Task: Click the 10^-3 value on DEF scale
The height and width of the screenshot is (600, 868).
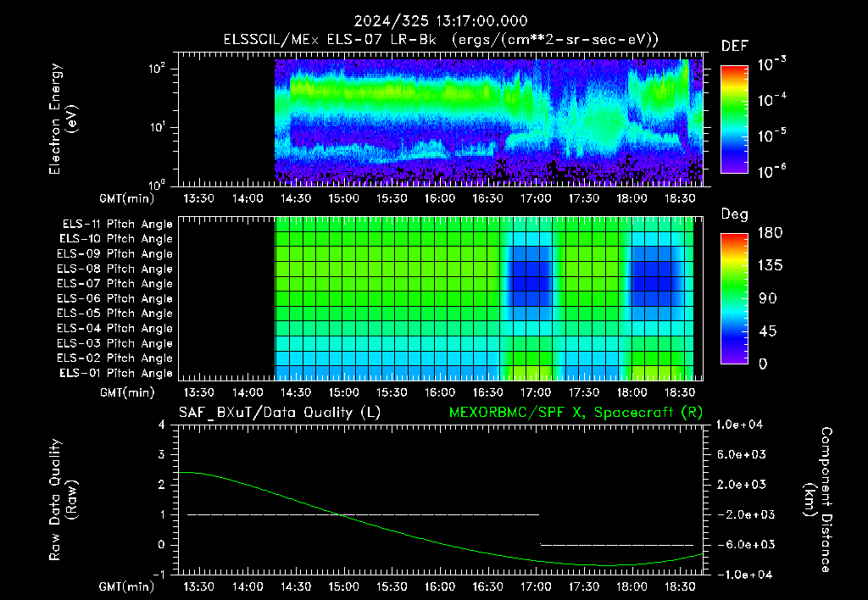Action: coord(771,64)
